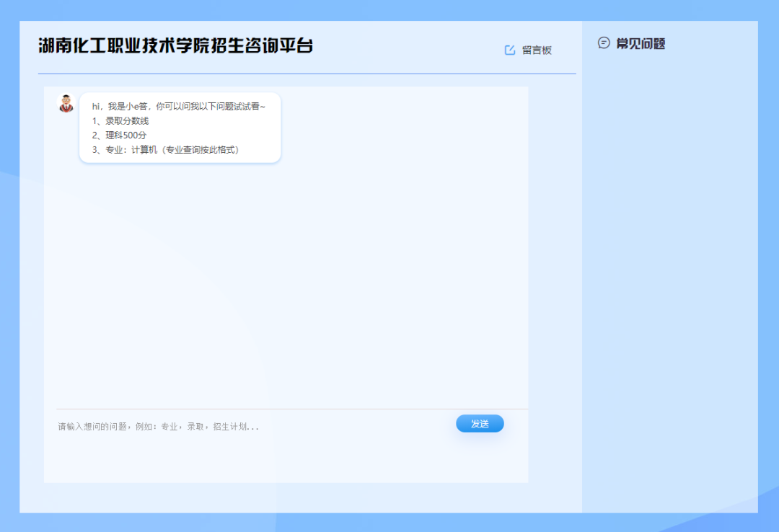Click 湖南化工职业技术学院 in the page title
Screen dimensions: 779x532
click(133, 45)
